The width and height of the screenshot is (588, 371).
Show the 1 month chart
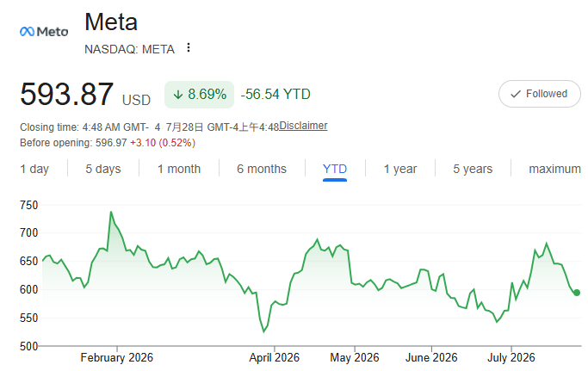tap(179, 169)
